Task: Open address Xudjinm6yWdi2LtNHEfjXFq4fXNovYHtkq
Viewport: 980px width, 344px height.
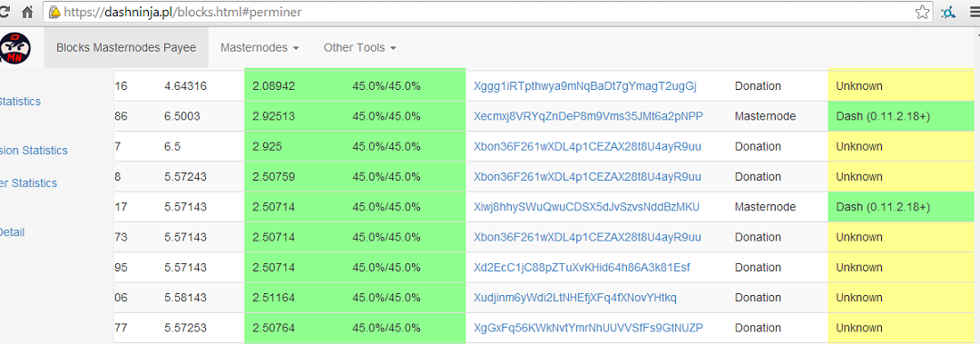Action: pyautogui.click(x=575, y=298)
